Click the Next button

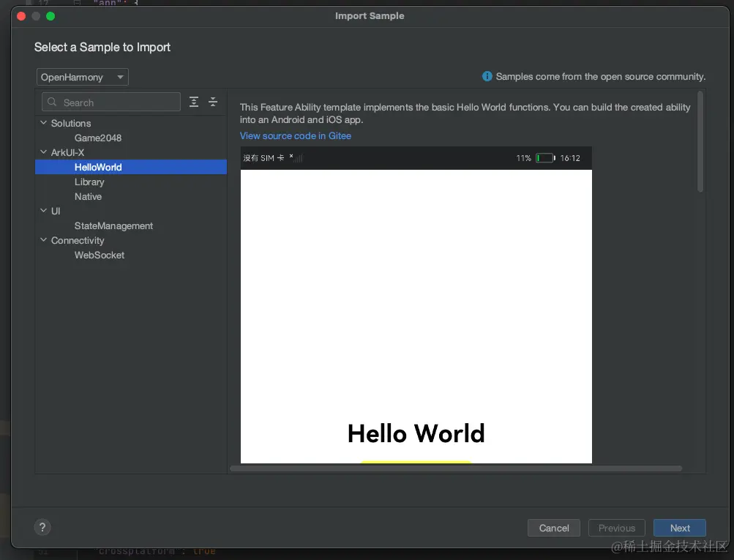coord(680,529)
